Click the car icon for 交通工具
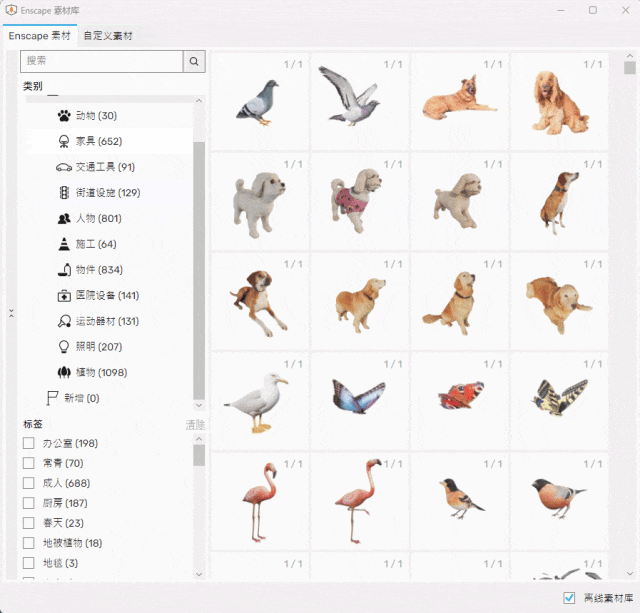640x613 pixels. (64, 167)
